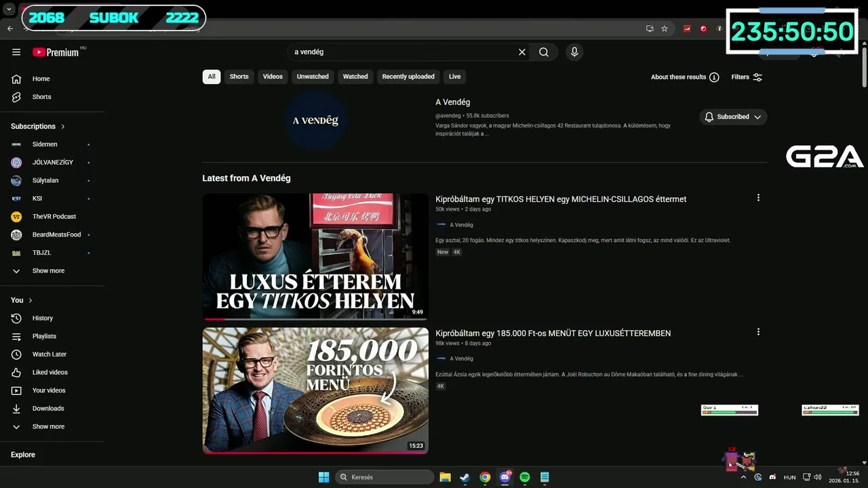
Task: Click the info icon beside About these results
Action: [x=714, y=77]
